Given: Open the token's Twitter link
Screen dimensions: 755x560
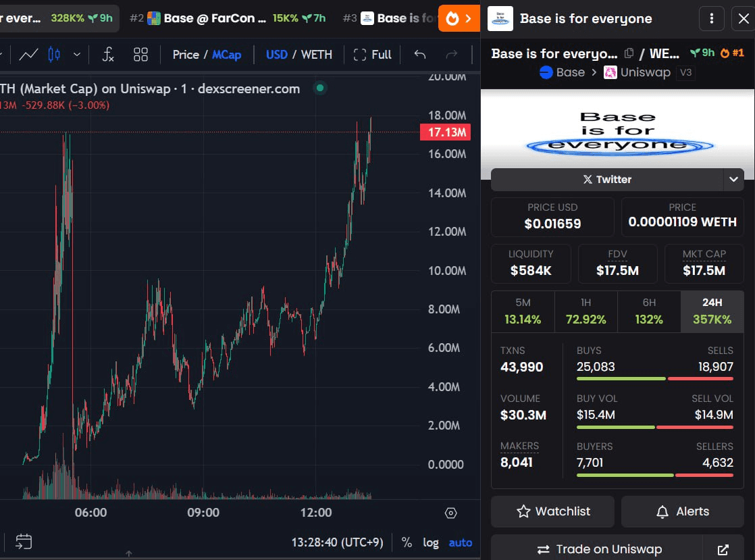Looking at the screenshot, I should pyautogui.click(x=607, y=180).
